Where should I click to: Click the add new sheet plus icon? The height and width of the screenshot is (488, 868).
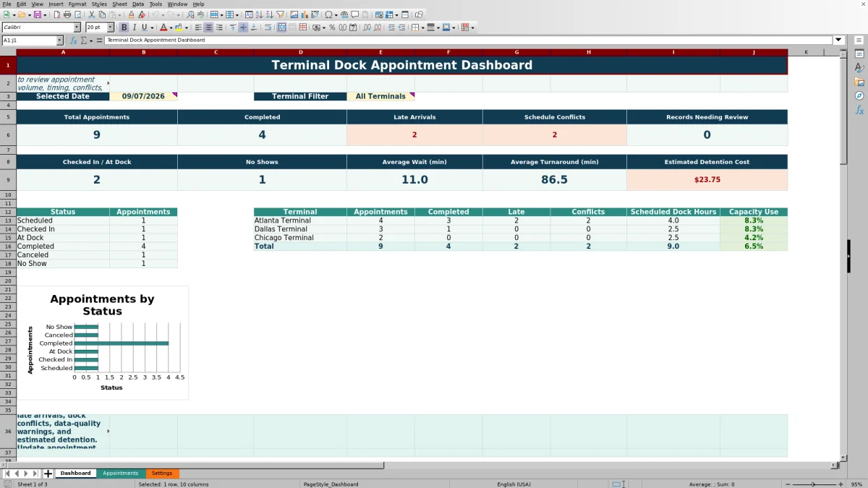click(48, 474)
